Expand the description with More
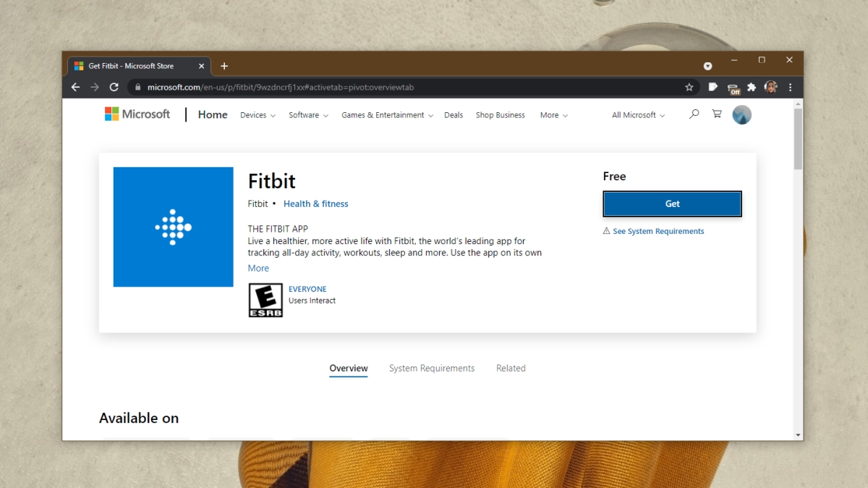 (x=258, y=268)
